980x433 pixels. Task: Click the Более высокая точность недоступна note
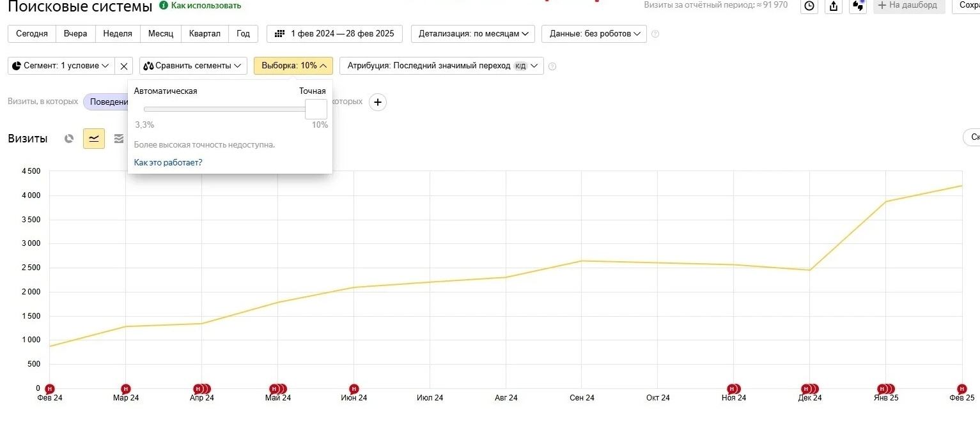click(205, 145)
